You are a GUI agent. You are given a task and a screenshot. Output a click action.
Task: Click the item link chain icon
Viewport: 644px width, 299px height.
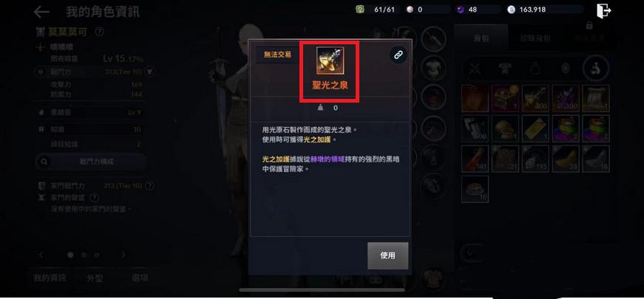coord(398,55)
